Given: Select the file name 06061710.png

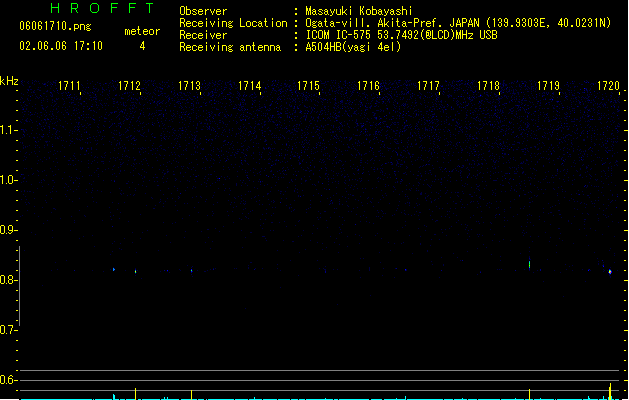Looking at the screenshot, I should (55, 26).
